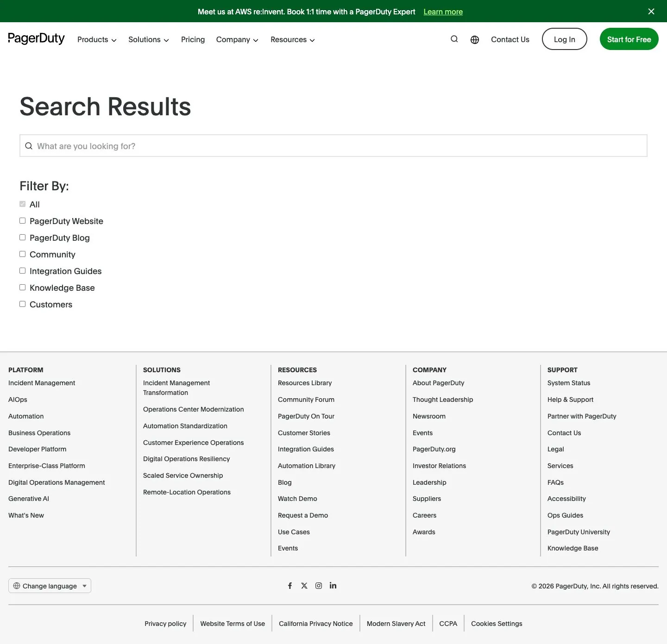
Task: Open Contact Us in the header
Action: tap(510, 40)
